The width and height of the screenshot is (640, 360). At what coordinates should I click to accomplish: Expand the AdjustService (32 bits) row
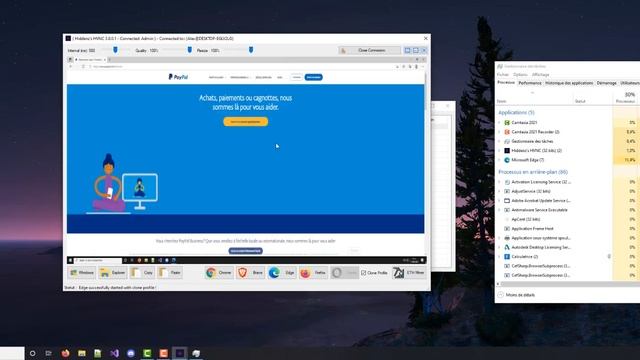click(x=500, y=191)
